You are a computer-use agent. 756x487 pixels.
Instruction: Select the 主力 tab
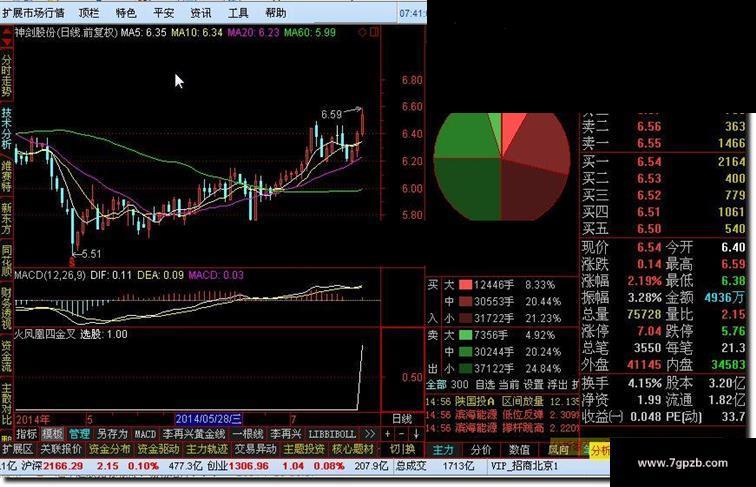tap(443, 450)
